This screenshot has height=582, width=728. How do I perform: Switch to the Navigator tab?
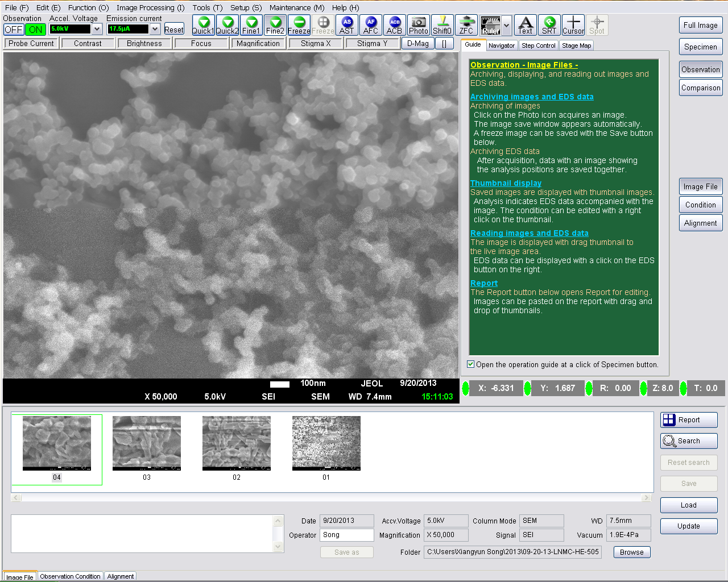tap(501, 45)
